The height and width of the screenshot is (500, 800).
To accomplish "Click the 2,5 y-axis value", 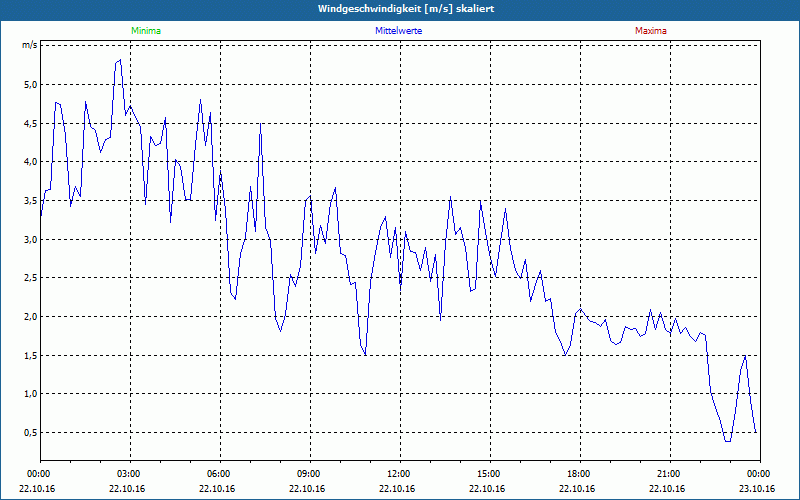I will tap(31, 278).
